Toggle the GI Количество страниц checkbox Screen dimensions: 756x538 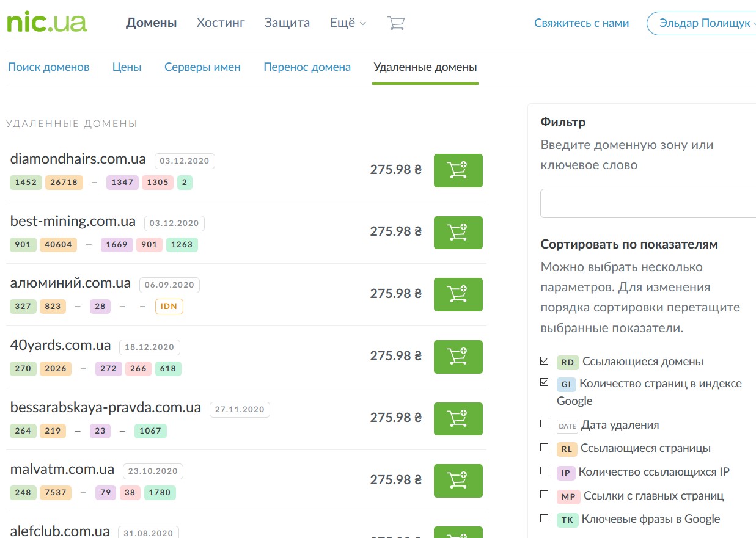click(545, 383)
